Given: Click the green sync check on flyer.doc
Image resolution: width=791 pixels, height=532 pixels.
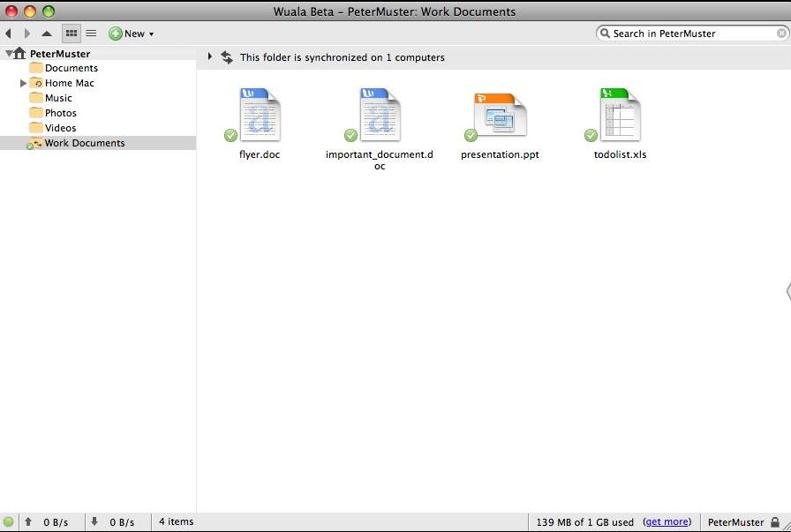Looking at the screenshot, I should pyautogui.click(x=230, y=135).
